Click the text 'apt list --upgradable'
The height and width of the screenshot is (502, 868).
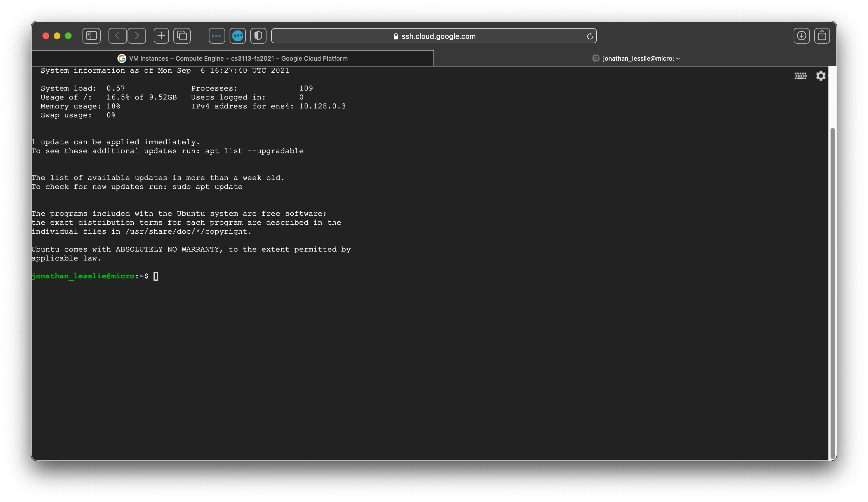pyautogui.click(x=254, y=151)
